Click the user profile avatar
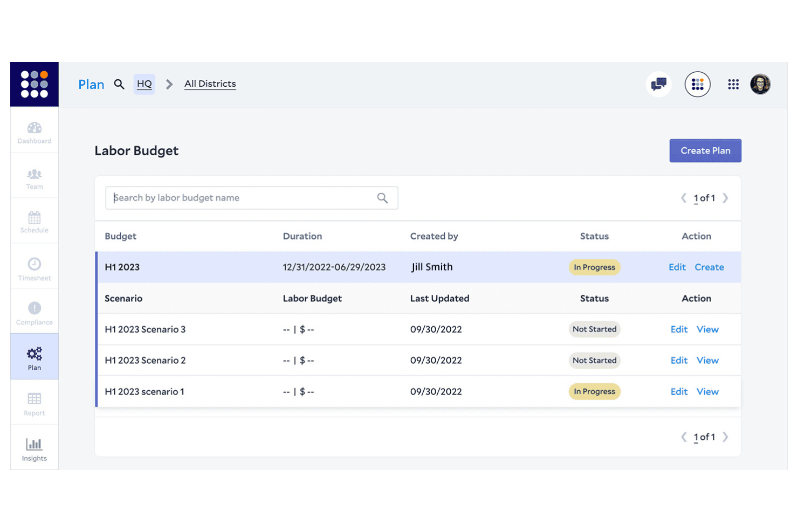Screen dimensions: 798x532 (760, 84)
